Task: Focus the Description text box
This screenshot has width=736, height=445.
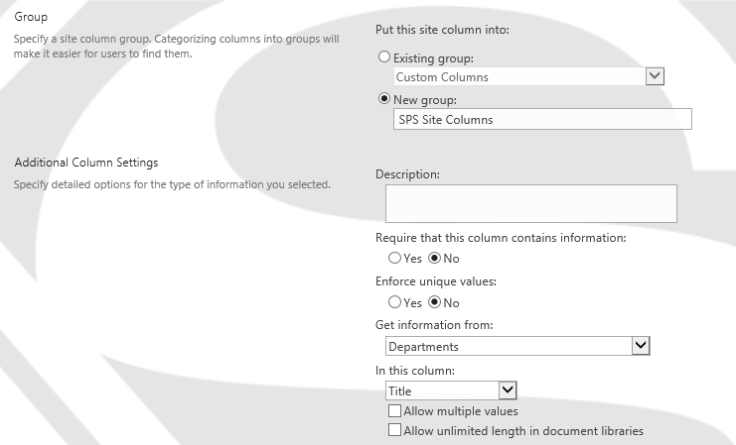Action: tap(531, 203)
